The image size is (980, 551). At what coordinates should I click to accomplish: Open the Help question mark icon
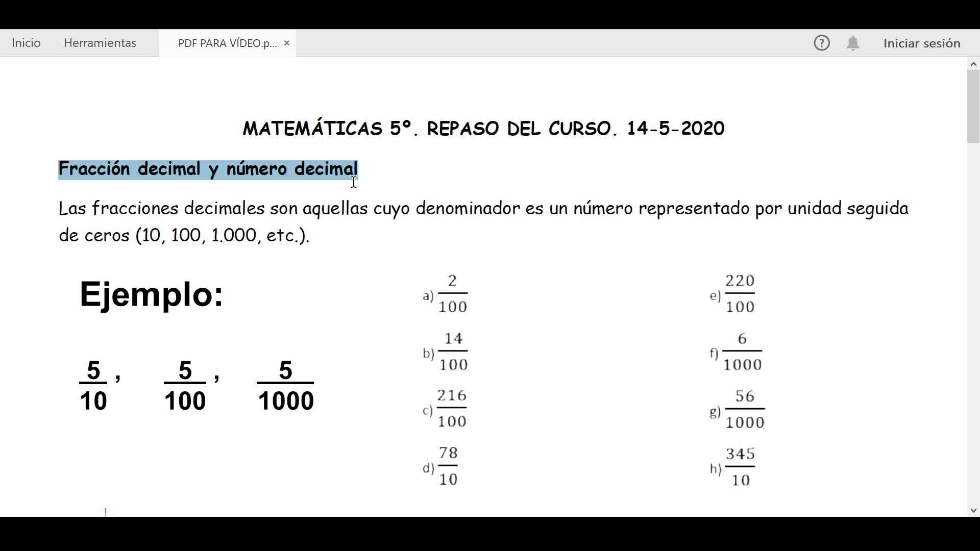tap(821, 43)
